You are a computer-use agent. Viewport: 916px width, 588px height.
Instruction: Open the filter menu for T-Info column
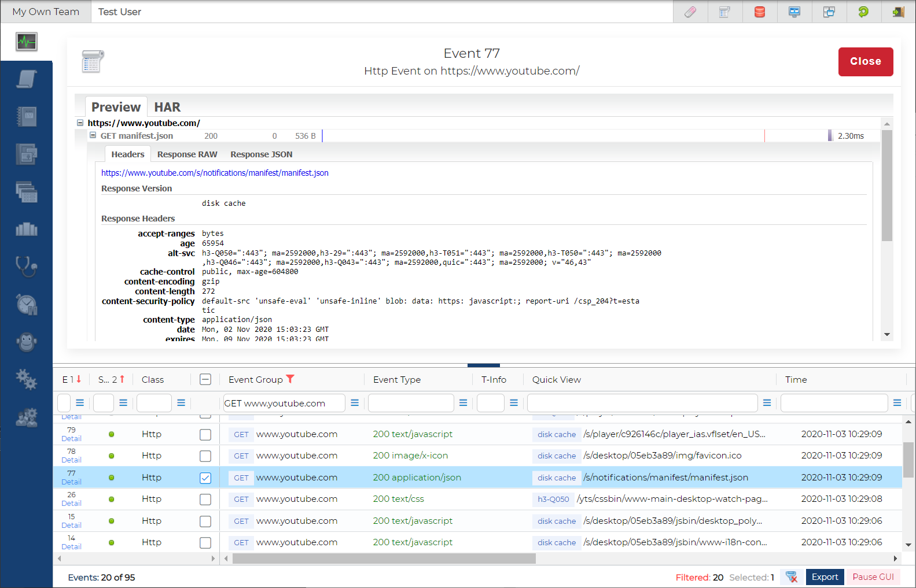point(514,403)
